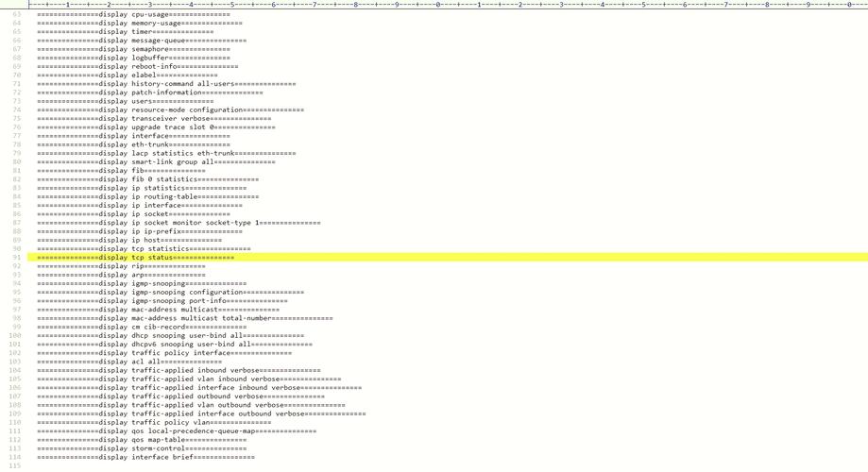Image resolution: width=868 pixels, height=472 pixels.
Task: Select the 'display arp' line
Action: [121, 275]
